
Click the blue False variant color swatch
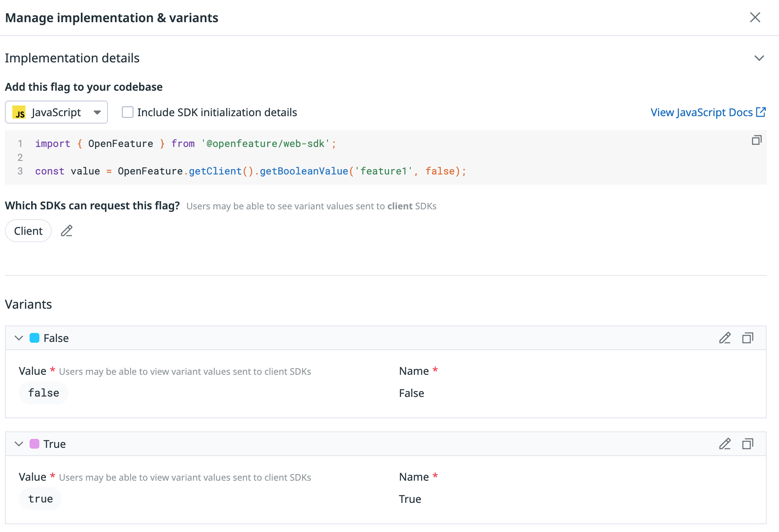34,338
